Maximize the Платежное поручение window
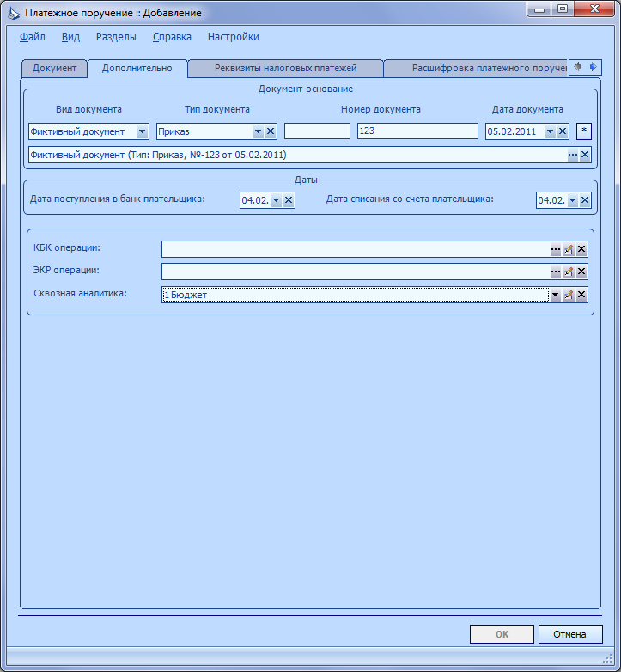The image size is (621, 672). pos(563,9)
